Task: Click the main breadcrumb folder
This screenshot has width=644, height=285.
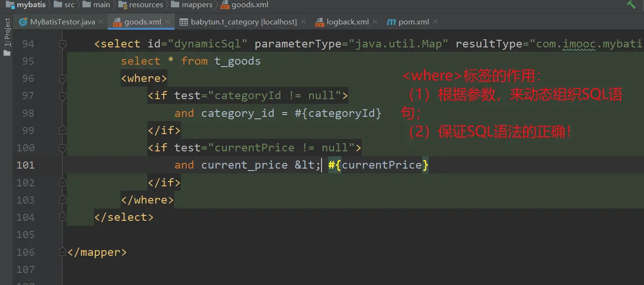Action: 101,5
